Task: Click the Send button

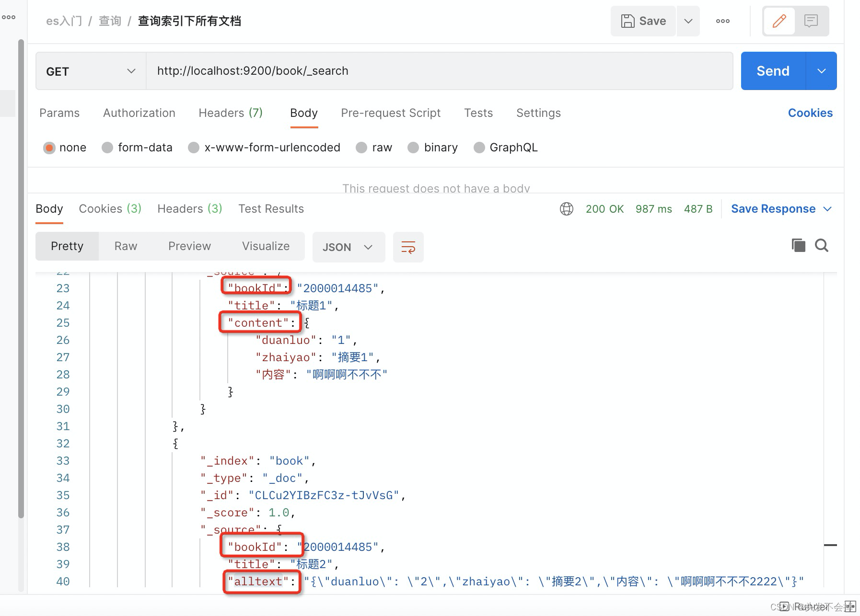Action: pos(772,71)
